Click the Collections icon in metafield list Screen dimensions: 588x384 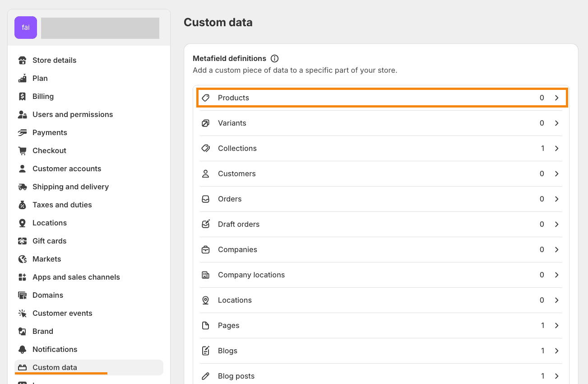pyautogui.click(x=206, y=148)
